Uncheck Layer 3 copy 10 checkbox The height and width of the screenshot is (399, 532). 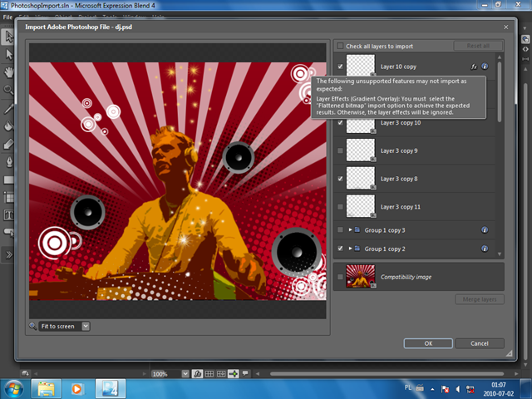[340, 123]
